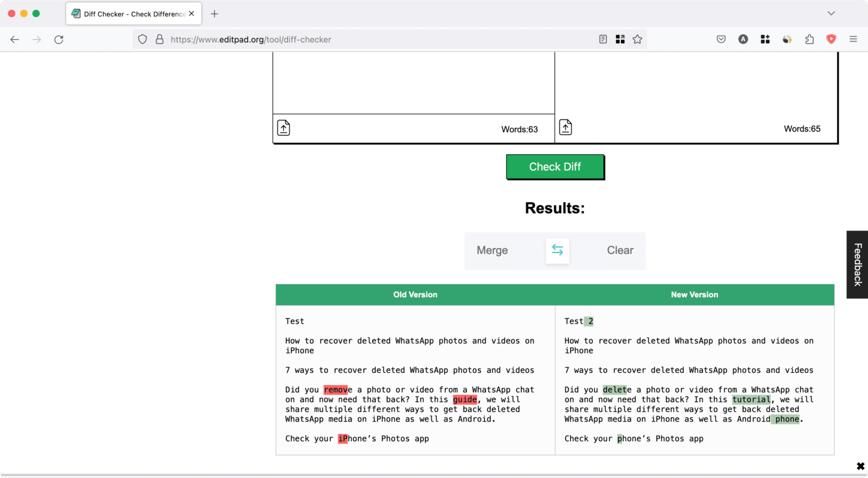This screenshot has height=478, width=868.
Task: Click inside the left text input area
Action: click(x=414, y=83)
